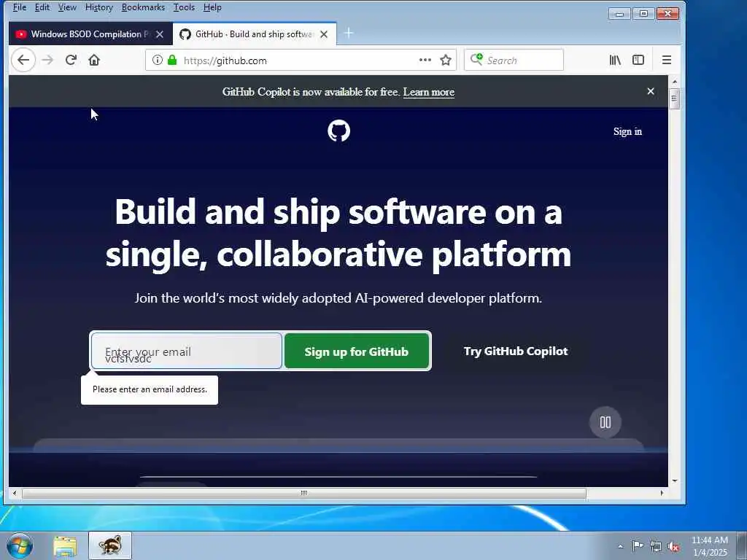Open the Tools menu
Screen dimensions: 747x560
click(x=184, y=7)
